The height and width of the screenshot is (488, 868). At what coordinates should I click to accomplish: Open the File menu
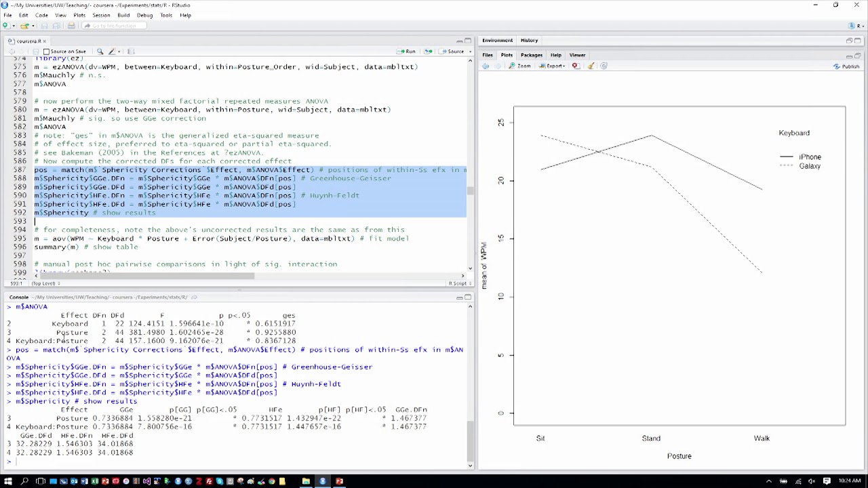click(7, 15)
